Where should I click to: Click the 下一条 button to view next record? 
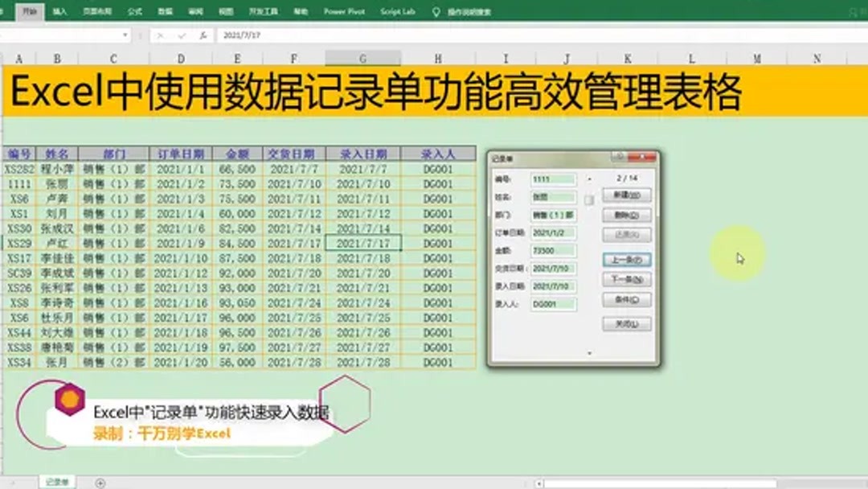[626, 279]
